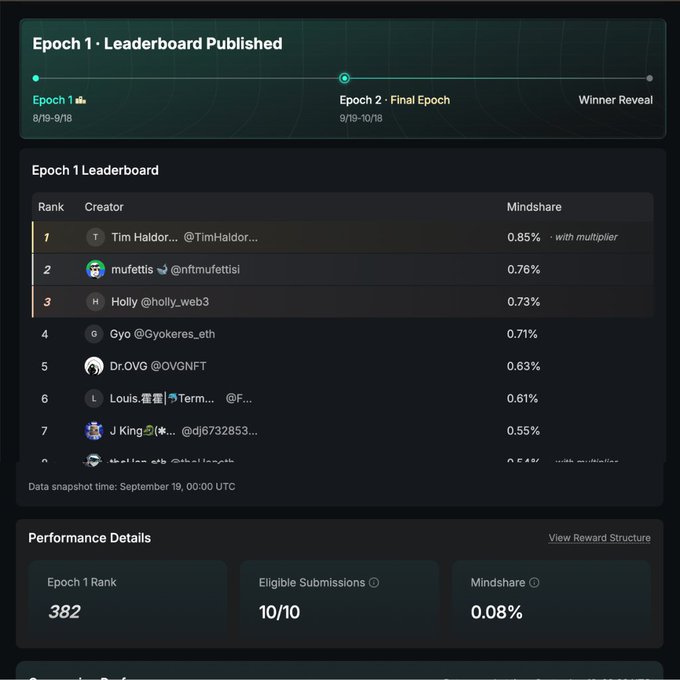Image resolution: width=680 pixels, height=680 pixels.
Task: Click @holly_web3 handle
Action: coord(175,302)
